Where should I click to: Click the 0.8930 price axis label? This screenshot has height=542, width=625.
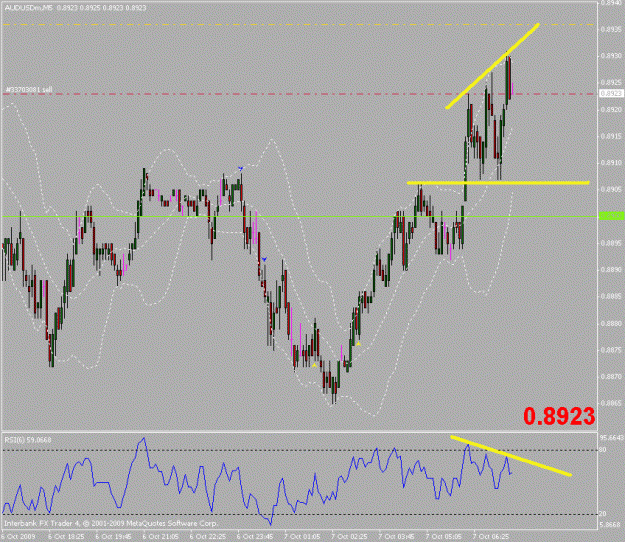point(611,56)
